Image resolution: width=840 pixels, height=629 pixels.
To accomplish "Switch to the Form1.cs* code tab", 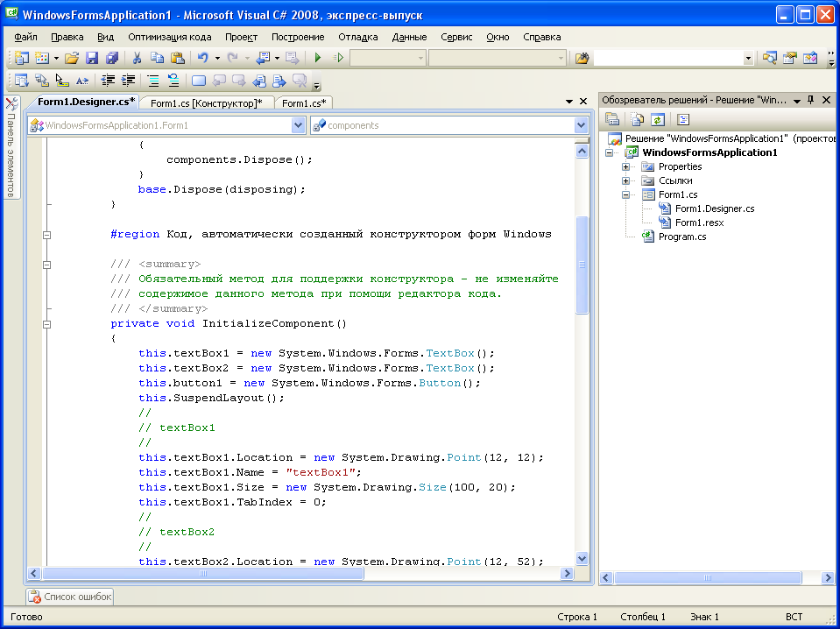I will 304,102.
